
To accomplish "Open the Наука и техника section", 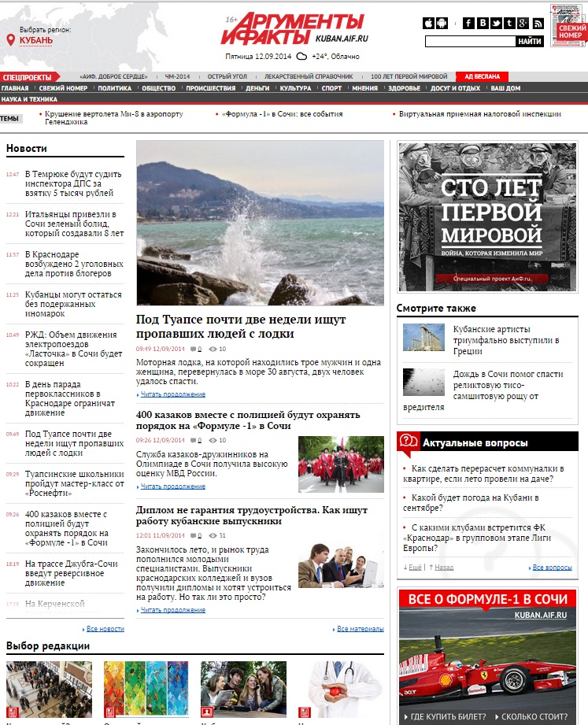I will [x=29, y=99].
